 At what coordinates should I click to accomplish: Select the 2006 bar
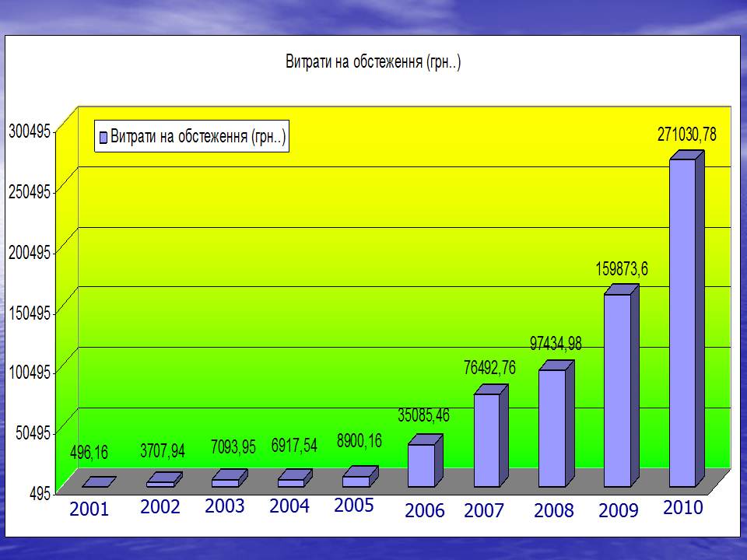(421, 464)
